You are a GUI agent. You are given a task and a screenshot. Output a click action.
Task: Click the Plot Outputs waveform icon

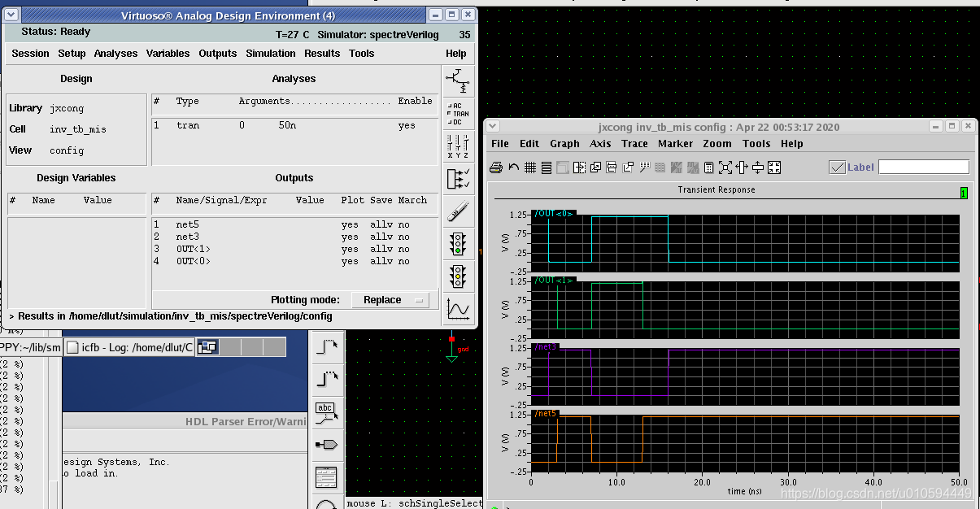pyautogui.click(x=459, y=309)
